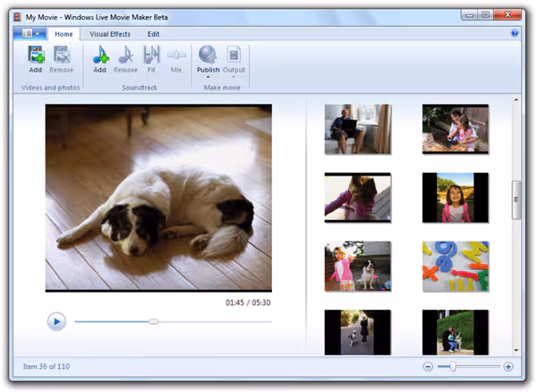Select thumbnail of girl in purple drawing
Image resolution: width=537 pixels, height=392 pixels.
(x=357, y=198)
